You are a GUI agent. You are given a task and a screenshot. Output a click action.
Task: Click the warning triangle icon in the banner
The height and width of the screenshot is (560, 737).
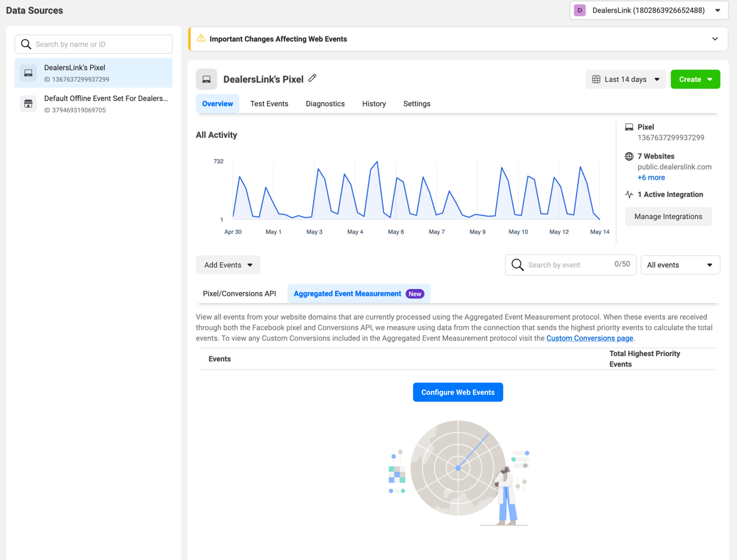pos(201,38)
